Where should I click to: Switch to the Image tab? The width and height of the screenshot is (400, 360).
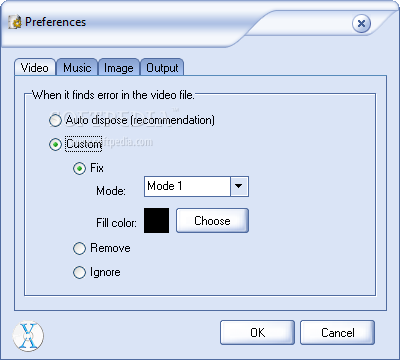pos(119,68)
